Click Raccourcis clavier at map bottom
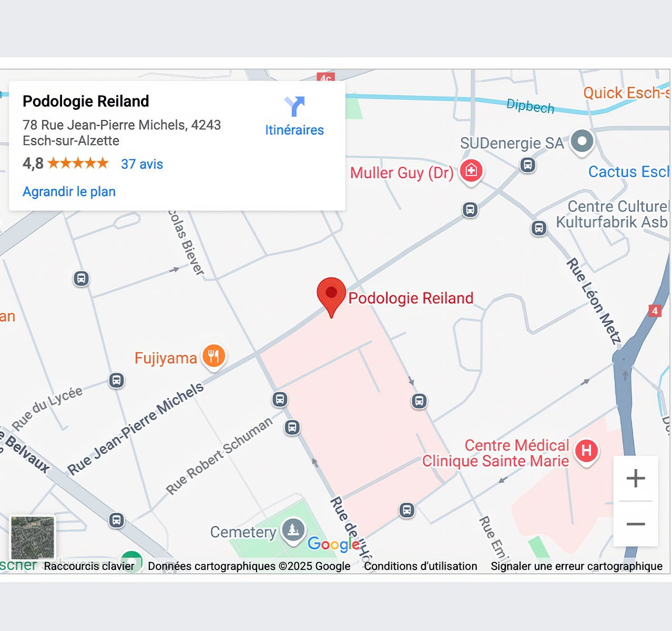The image size is (672, 631). coord(89,566)
